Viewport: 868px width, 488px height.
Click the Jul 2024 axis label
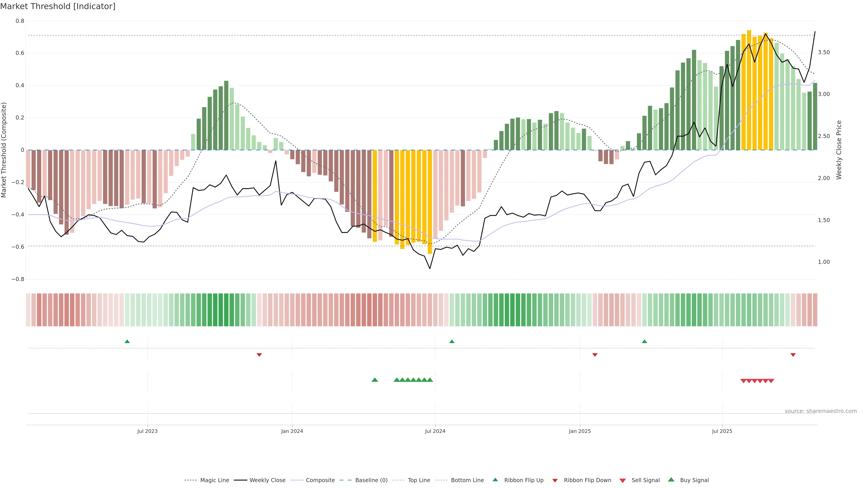(x=435, y=431)
